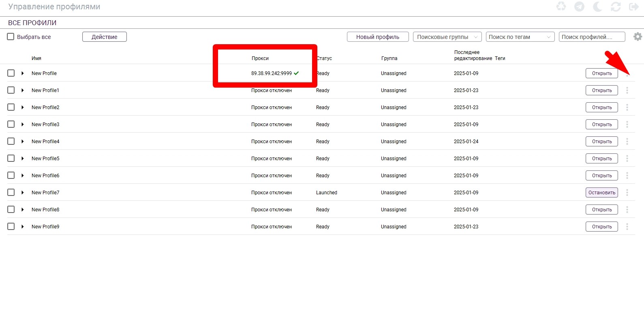
Task: Create a profile with 'Новый профиль'
Action: [x=378, y=37]
